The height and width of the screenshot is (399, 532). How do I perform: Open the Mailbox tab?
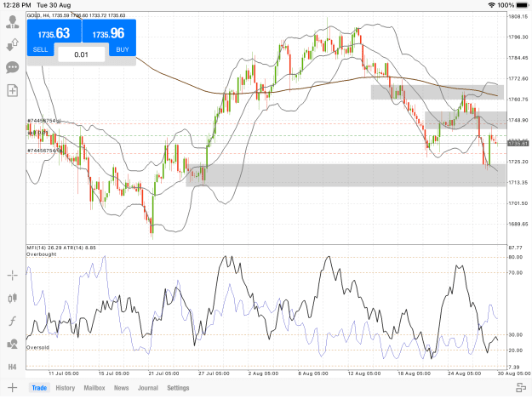94,388
